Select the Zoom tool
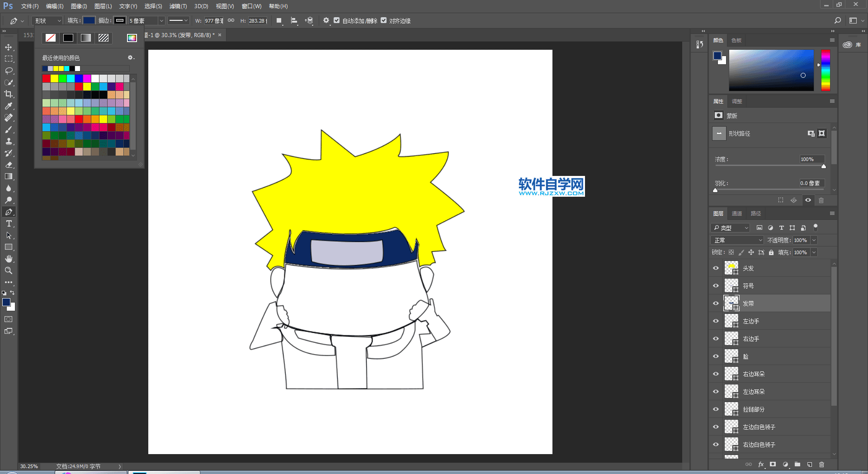Image resolution: width=868 pixels, height=474 pixels. [9, 270]
